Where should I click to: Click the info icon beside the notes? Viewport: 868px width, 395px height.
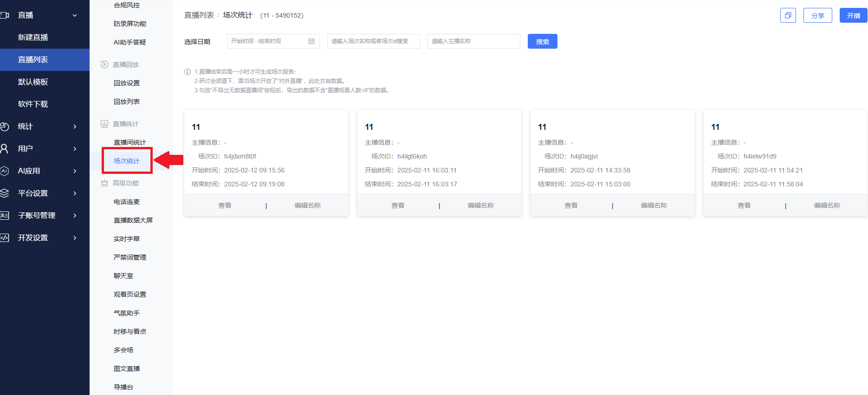[188, 72]
